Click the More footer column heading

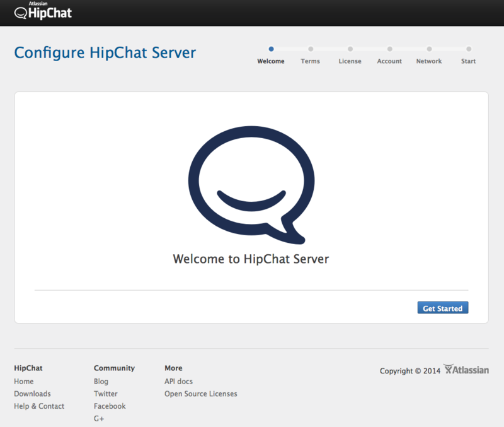tap(173, 368)
